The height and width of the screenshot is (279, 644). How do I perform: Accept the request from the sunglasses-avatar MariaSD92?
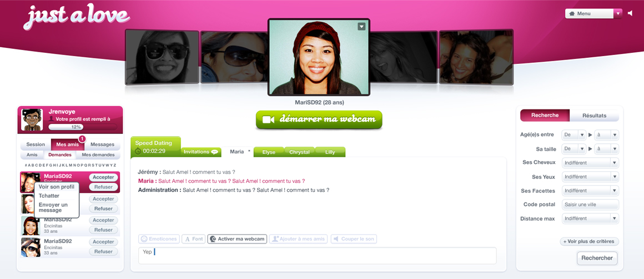pyautogui.click(x=103, y=242)
